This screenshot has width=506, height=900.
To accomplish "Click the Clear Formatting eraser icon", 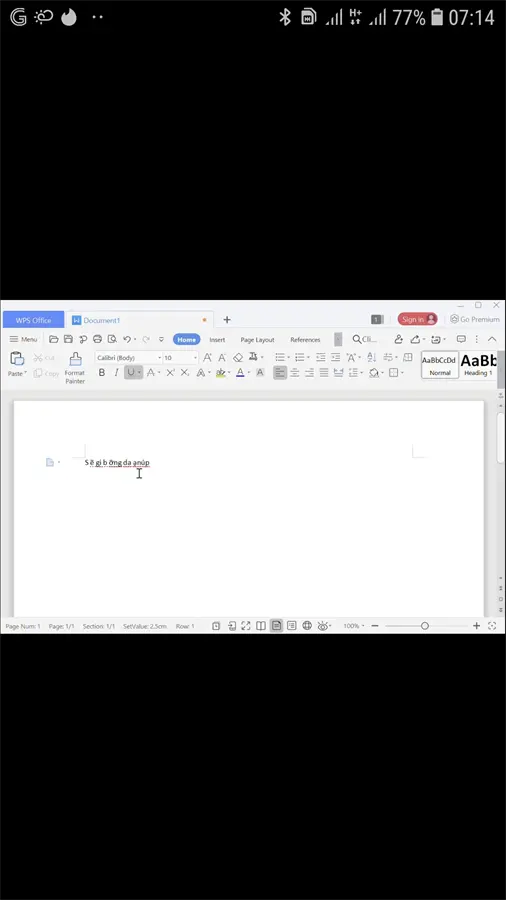I will coord(238,358).
